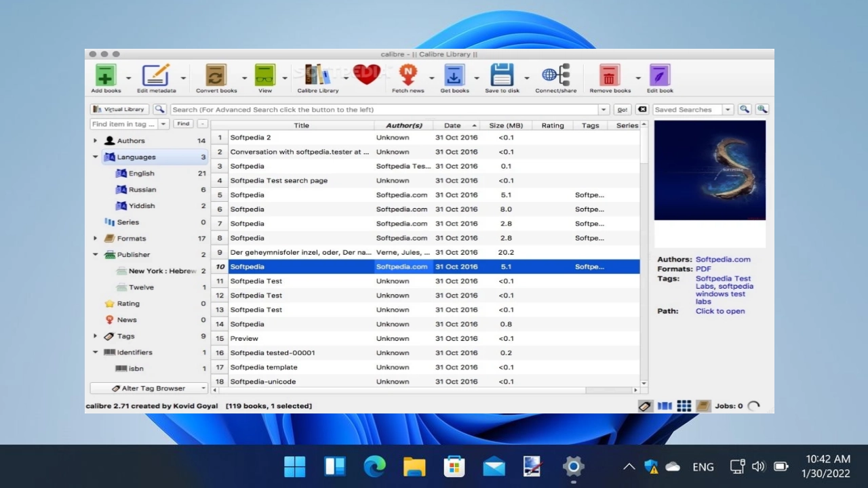Collapse the Publisher category
The image size is (868, 488).
(96, 255)
